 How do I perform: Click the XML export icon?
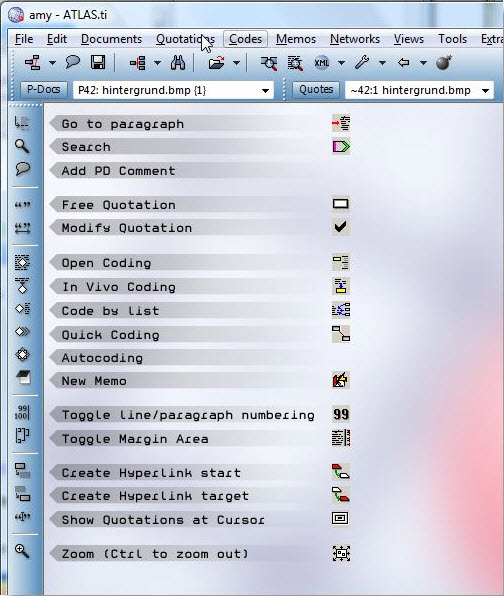(322, 63)
